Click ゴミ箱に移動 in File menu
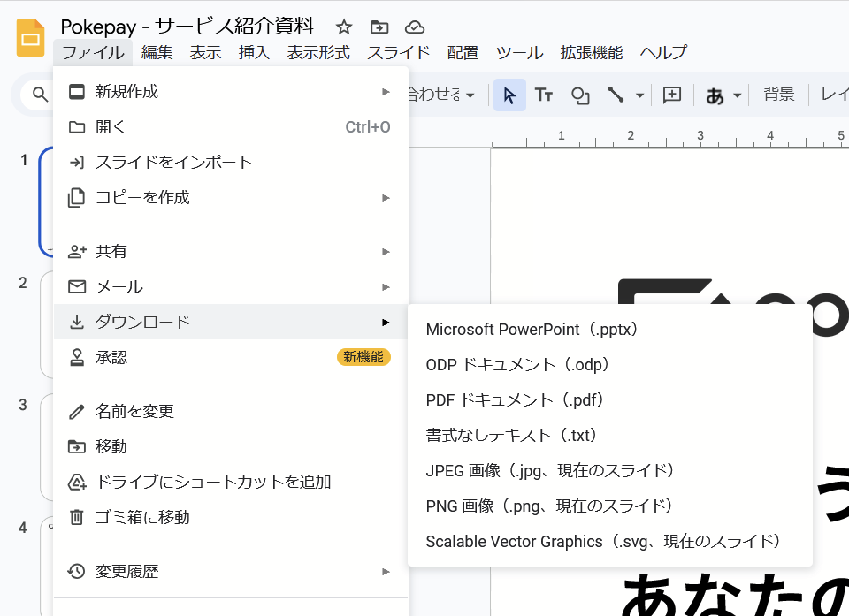The width and height of the screenshot is (849, 616). [x=142, y=518]
